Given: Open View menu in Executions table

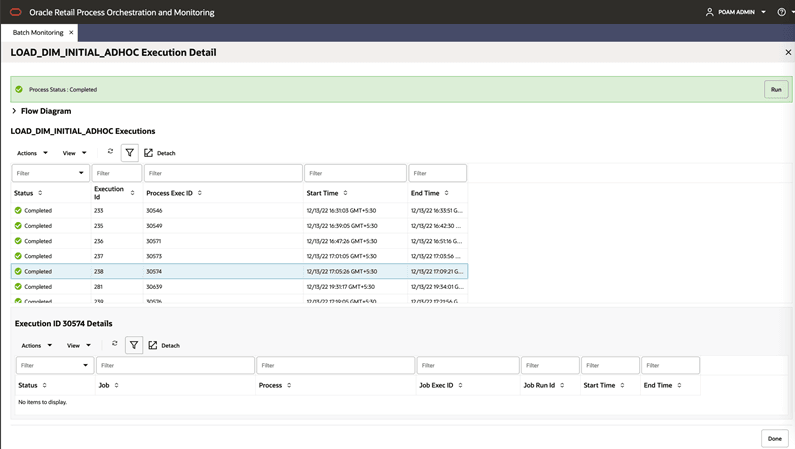Looking at the screenshot, I should click(x=75, y=153).
